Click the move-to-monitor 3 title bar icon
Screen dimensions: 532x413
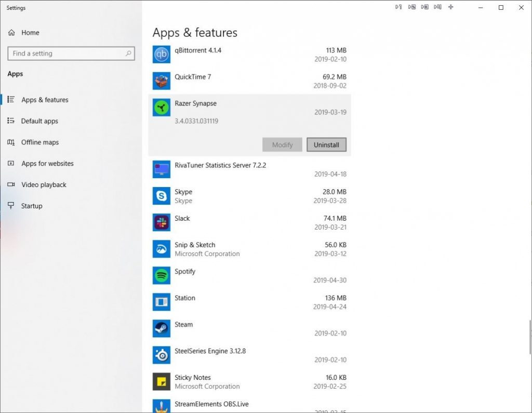425,7
